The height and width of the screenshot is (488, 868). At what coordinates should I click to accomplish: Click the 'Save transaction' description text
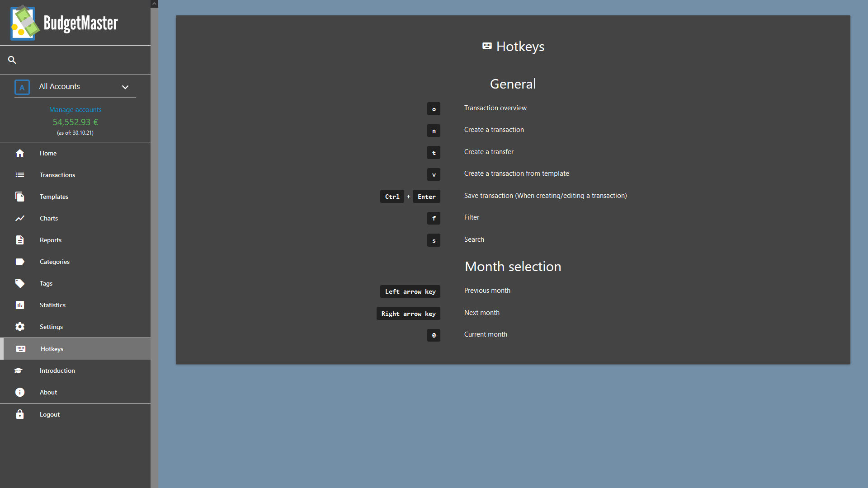click(x=545, y=196)
